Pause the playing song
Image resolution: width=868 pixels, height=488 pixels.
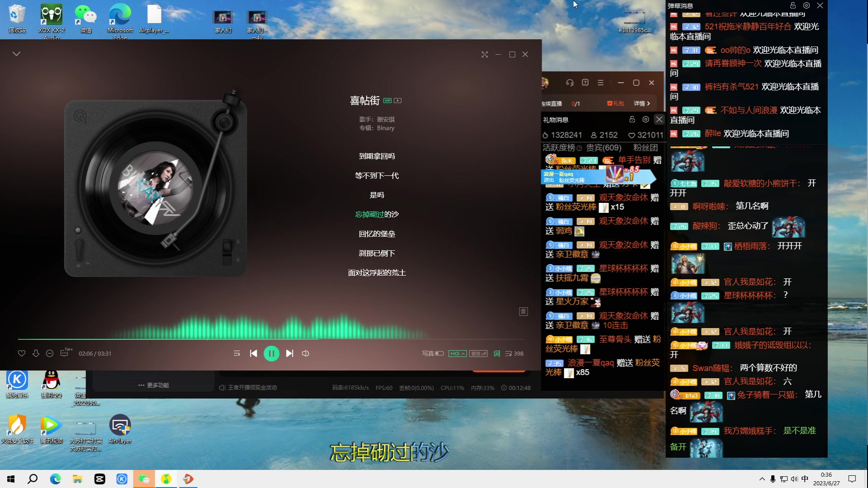click(272, 353)
